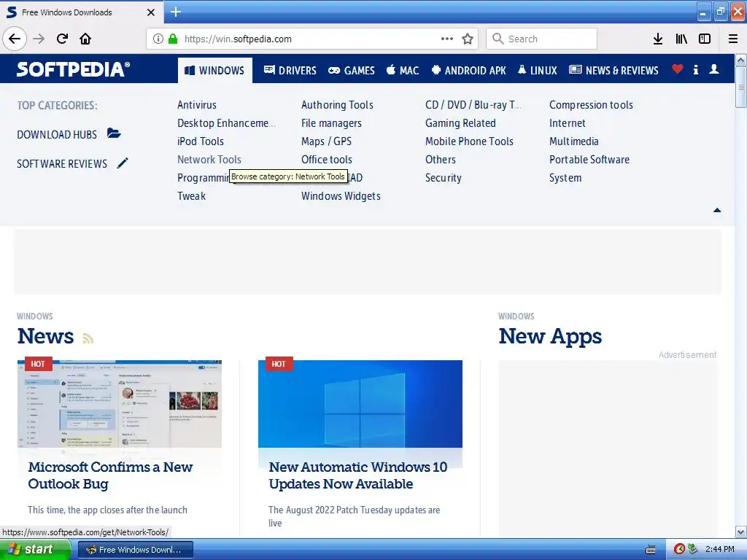Click the green padlock security icon
The width and height of the screenshot is (747, 560).
coord(173,39)
